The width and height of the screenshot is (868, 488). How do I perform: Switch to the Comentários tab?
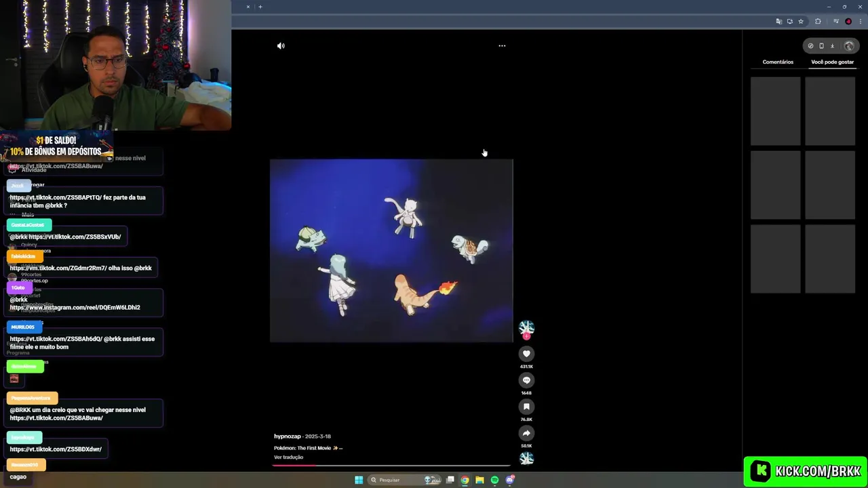coord(778,62)
